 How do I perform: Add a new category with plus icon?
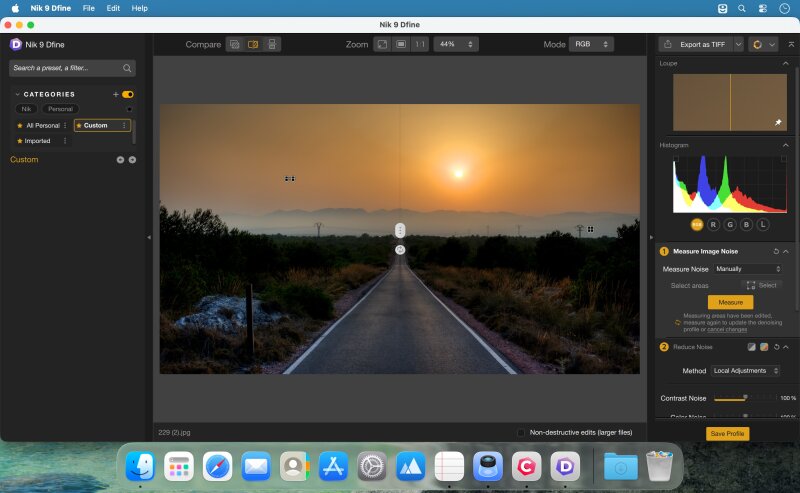pyautogui.click(x=116, y=94)
